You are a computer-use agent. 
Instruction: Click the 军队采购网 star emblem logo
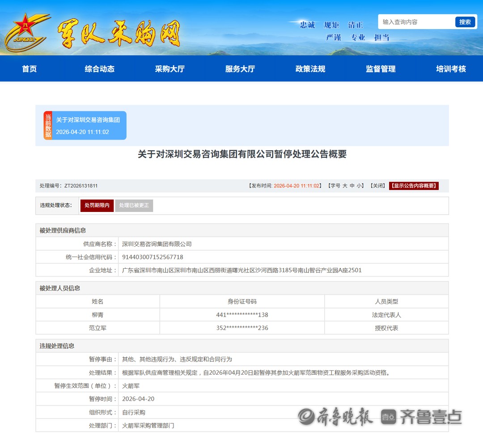coord(28,32)
